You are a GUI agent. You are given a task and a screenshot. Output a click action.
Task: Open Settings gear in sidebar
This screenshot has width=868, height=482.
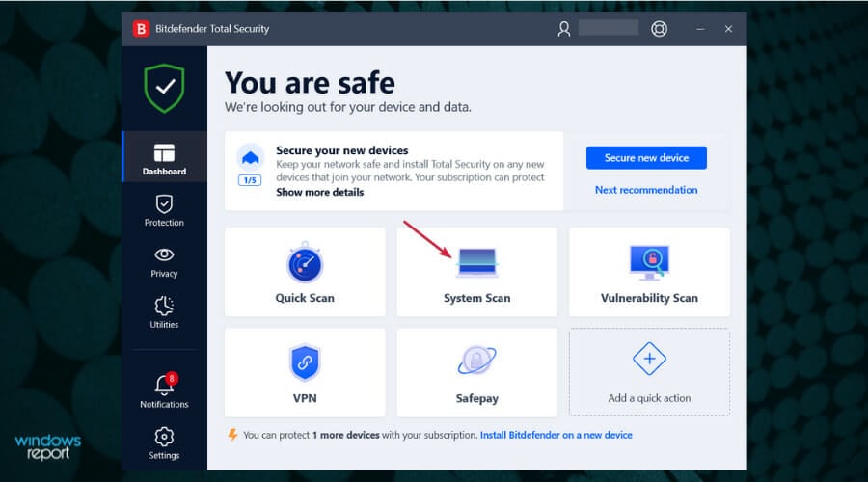point(164,443)
